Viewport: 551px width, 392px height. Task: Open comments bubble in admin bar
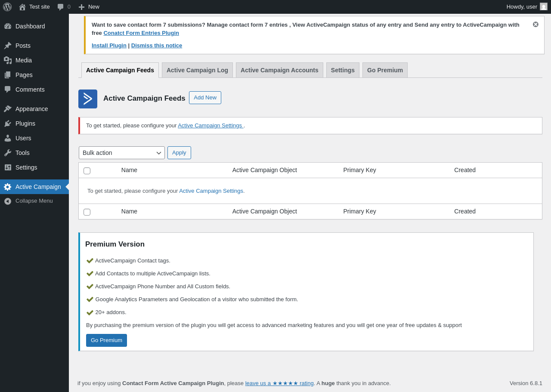[61, 7]
